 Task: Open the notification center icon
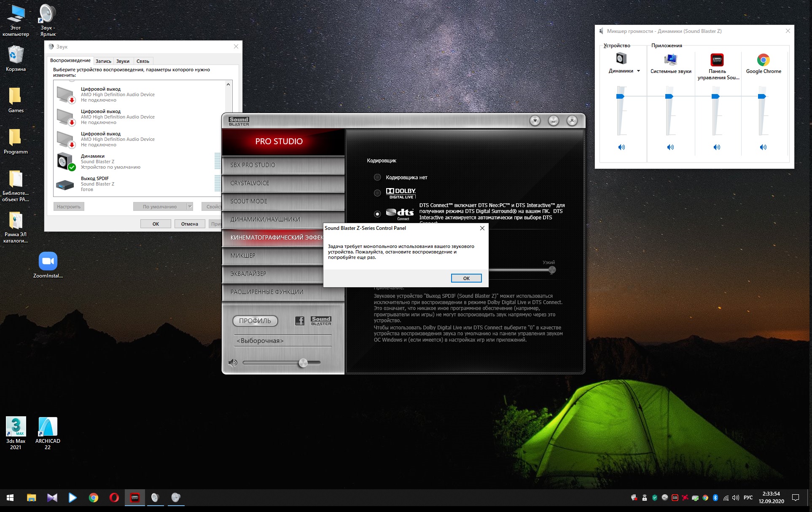[x=796, y=498]
